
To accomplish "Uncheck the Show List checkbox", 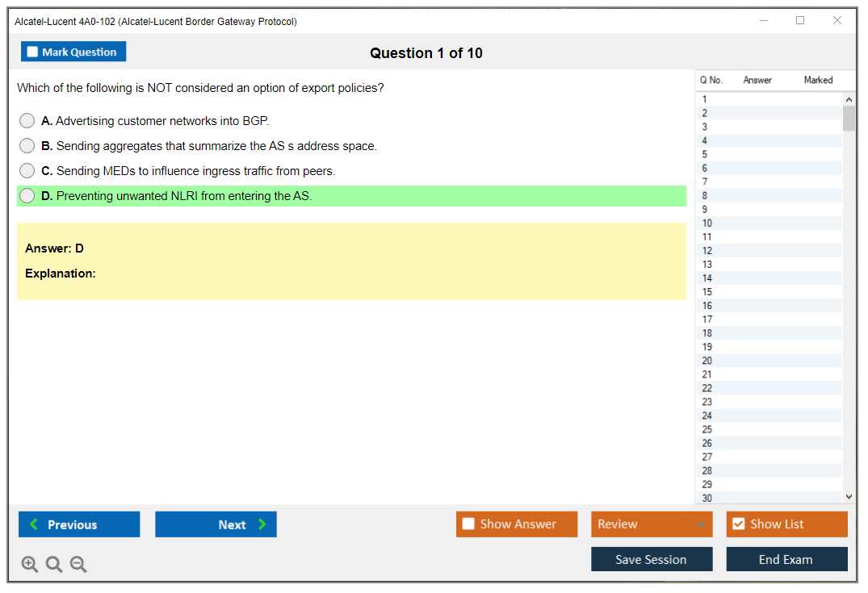I will (x=738, y=524).
